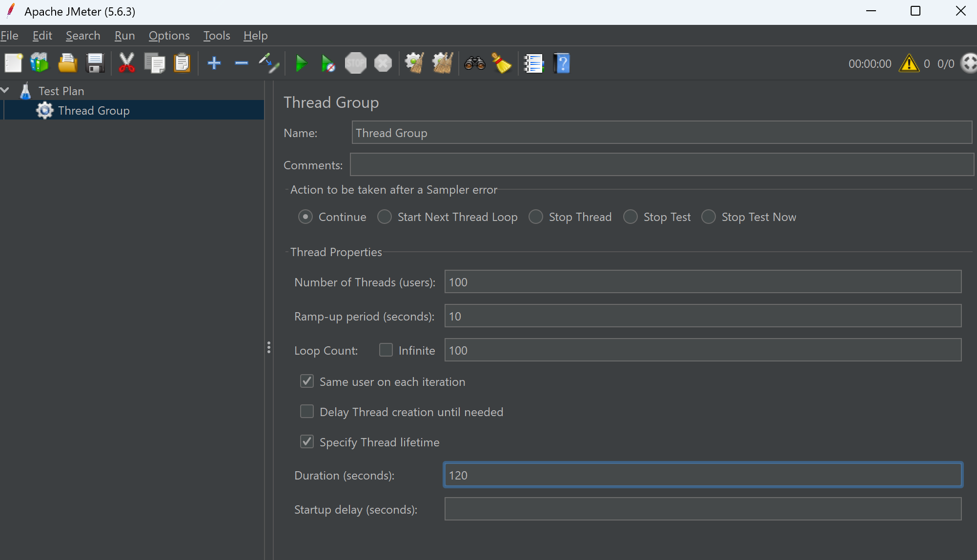This screenshot has height=560, width=977.
Task: Select Start Next Thread Loop option
Action: (x=385, y=217)
